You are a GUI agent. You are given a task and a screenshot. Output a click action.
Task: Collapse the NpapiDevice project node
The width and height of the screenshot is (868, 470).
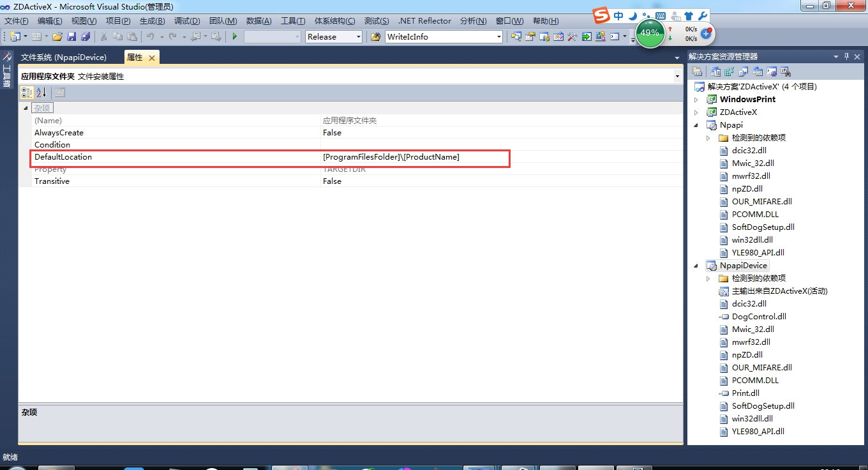click(x=696, y=266)
